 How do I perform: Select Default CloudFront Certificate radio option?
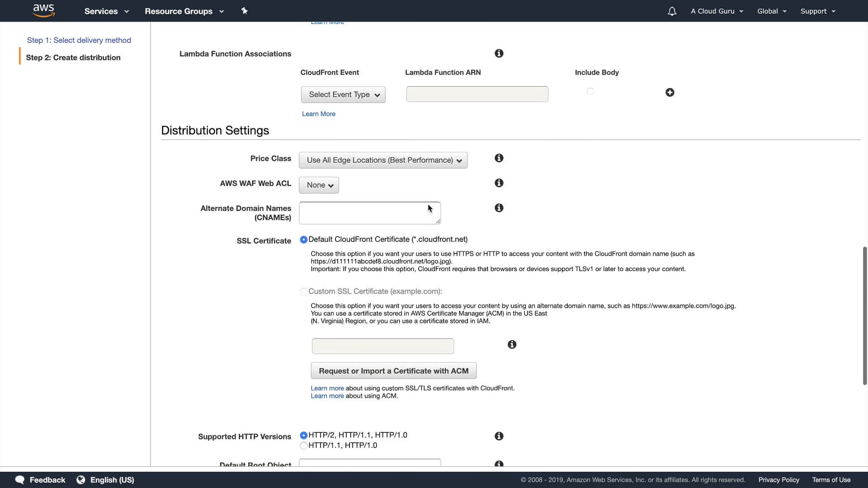[304, 240]
